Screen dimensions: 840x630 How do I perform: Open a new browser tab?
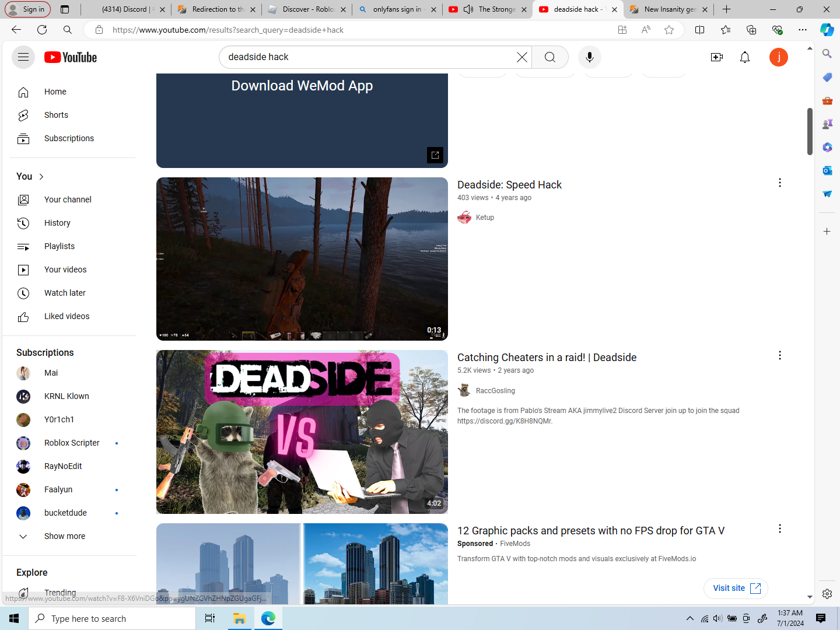pos(726,9)
